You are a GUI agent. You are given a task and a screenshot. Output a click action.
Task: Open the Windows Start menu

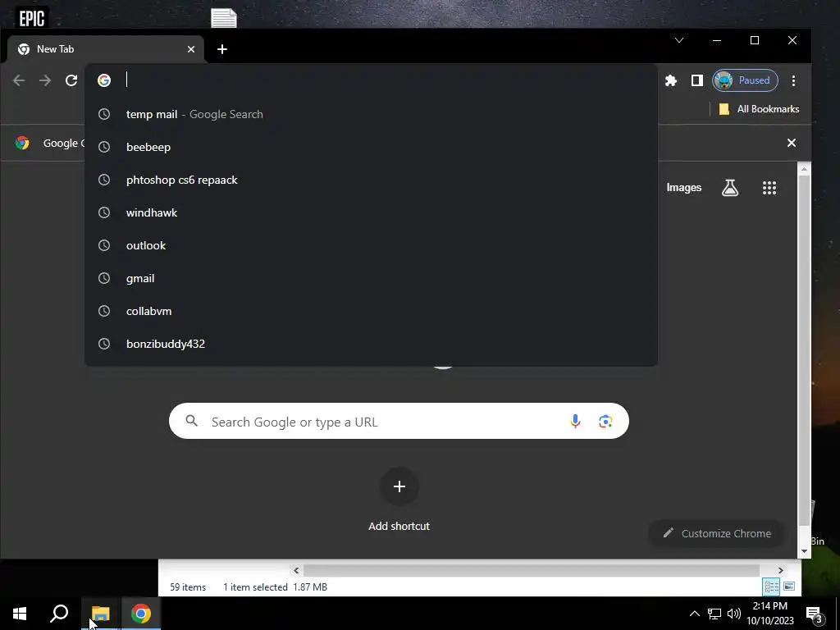point(20,614)
